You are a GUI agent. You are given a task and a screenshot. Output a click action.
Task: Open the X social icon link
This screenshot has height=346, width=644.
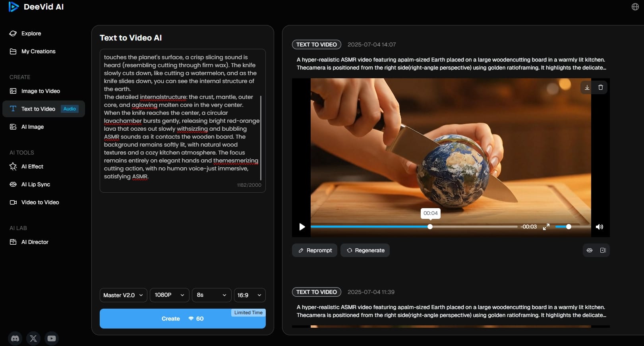click(x=33, y=338)
